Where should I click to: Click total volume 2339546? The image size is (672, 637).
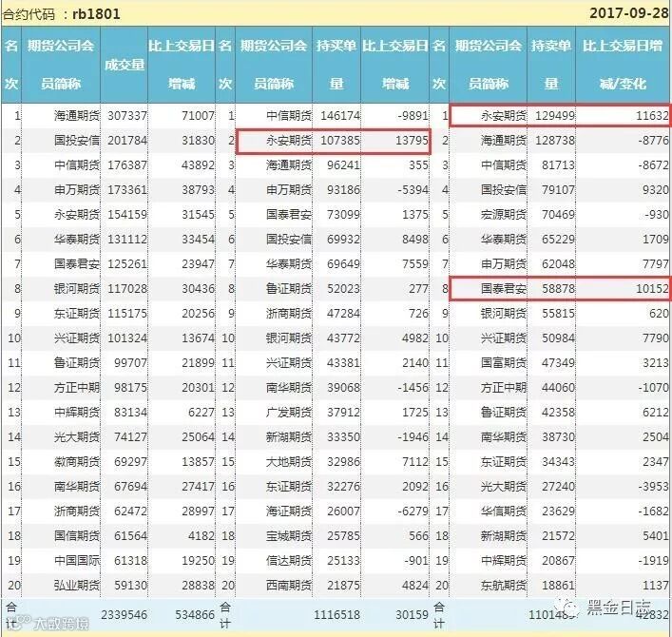point(125,615)
